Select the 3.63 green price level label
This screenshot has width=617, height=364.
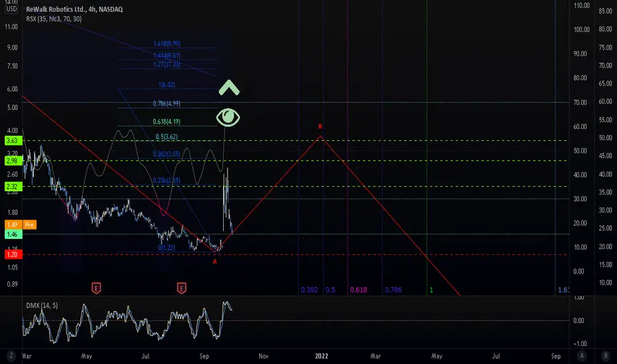(11, 140)
